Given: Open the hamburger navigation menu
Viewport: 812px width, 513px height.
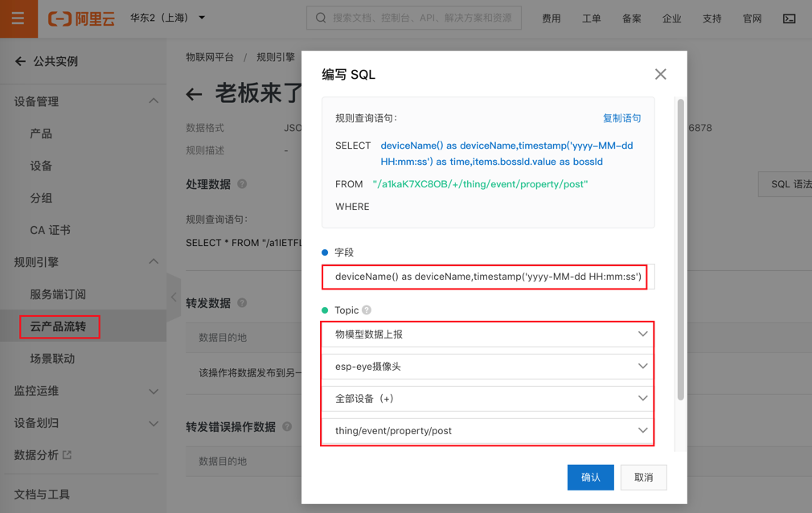Looking at the screenshot, I should tap(18, 18).
